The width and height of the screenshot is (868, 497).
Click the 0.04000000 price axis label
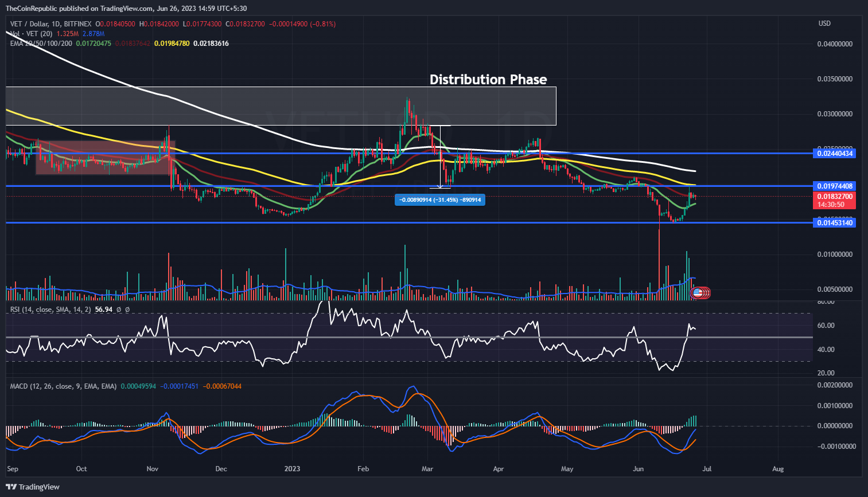pos(835,44)
